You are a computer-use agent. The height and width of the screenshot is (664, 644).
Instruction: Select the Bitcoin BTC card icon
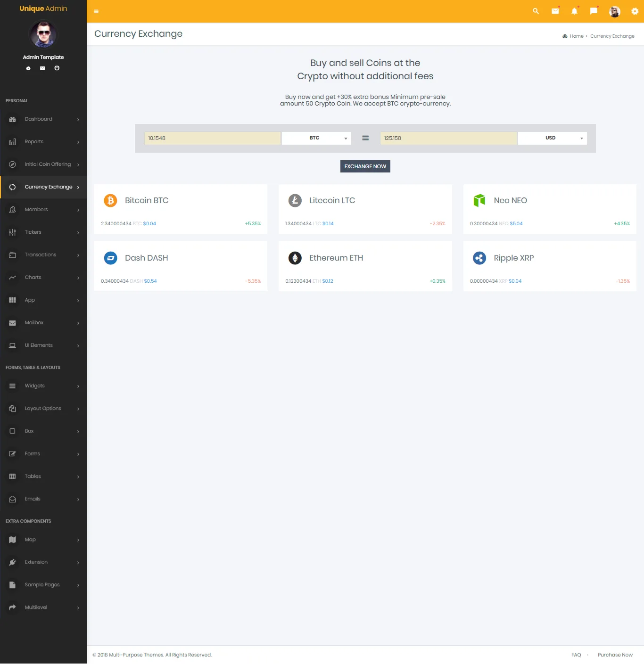coord(110,200)
